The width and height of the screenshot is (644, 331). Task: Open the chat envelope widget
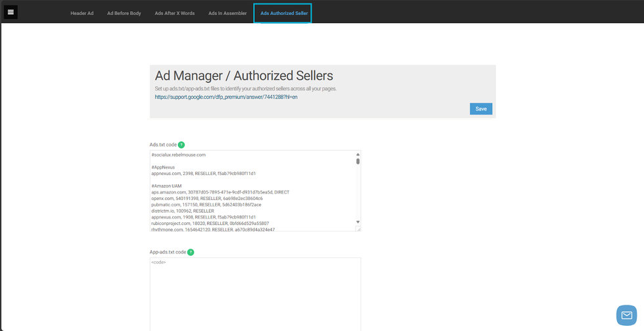tap(626, 315)
